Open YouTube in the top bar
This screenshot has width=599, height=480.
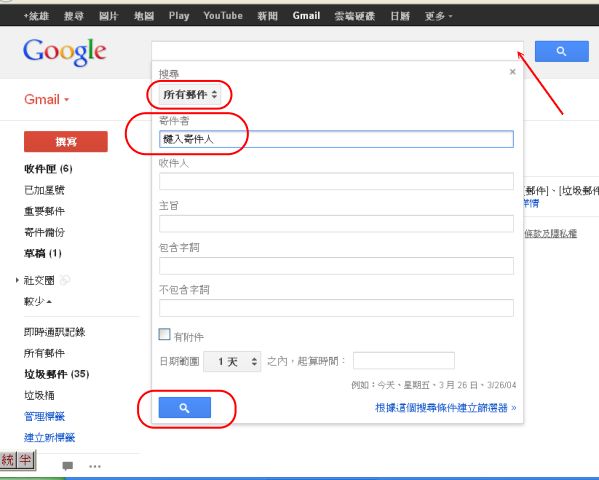(223, 16)
